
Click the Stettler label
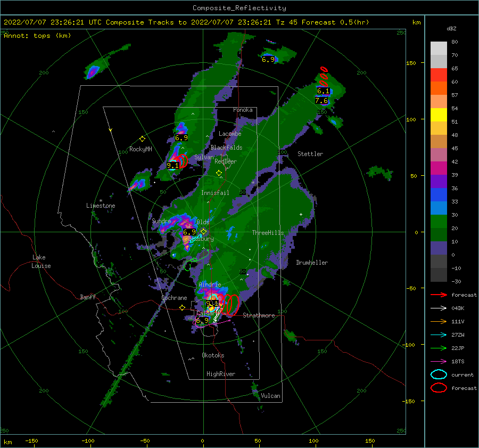coord(310,154)
